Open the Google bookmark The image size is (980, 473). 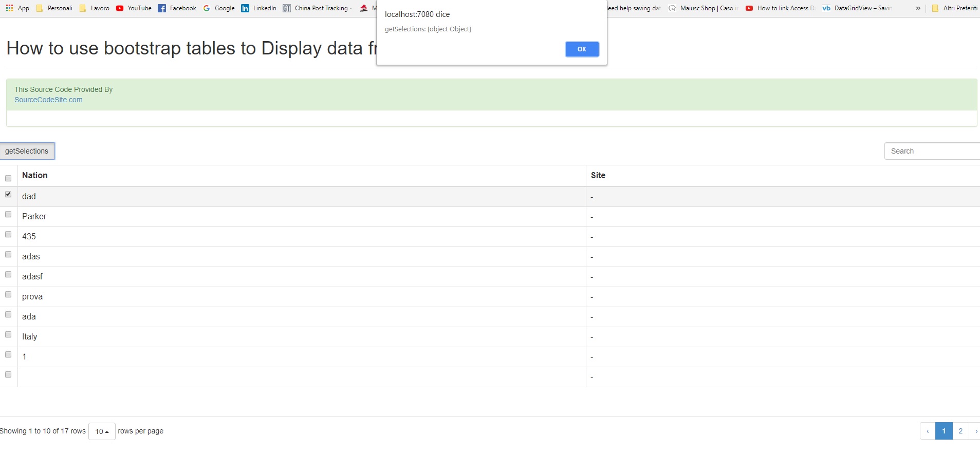coord(219,8)
